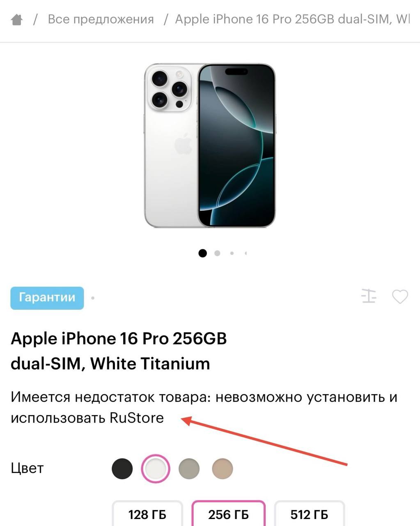Add product to comparison list icon

[x=369, y=296]
